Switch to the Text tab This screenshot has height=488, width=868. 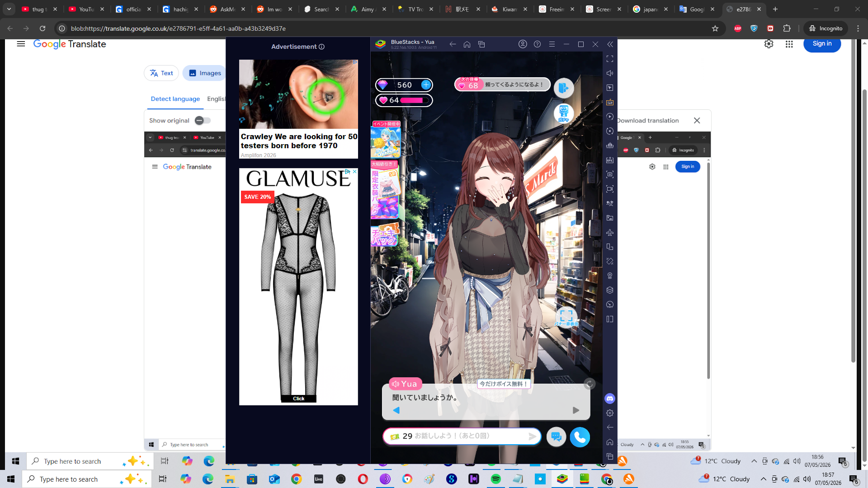click(161, 73)
